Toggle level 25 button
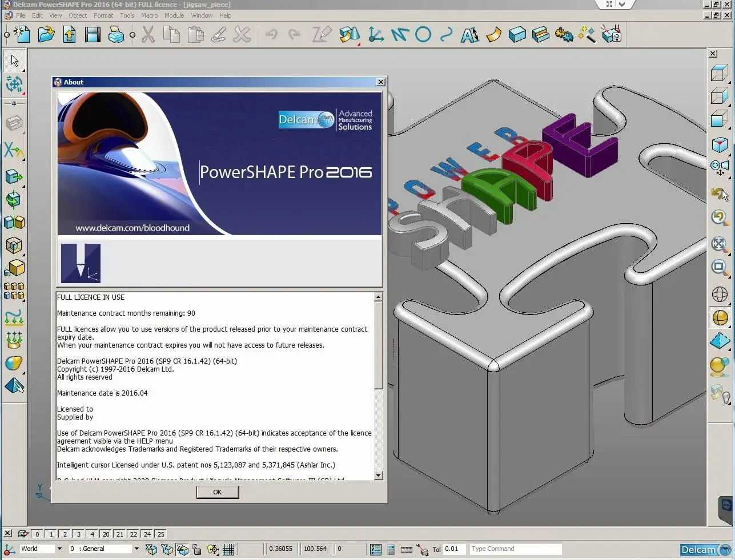 (160, 534)
